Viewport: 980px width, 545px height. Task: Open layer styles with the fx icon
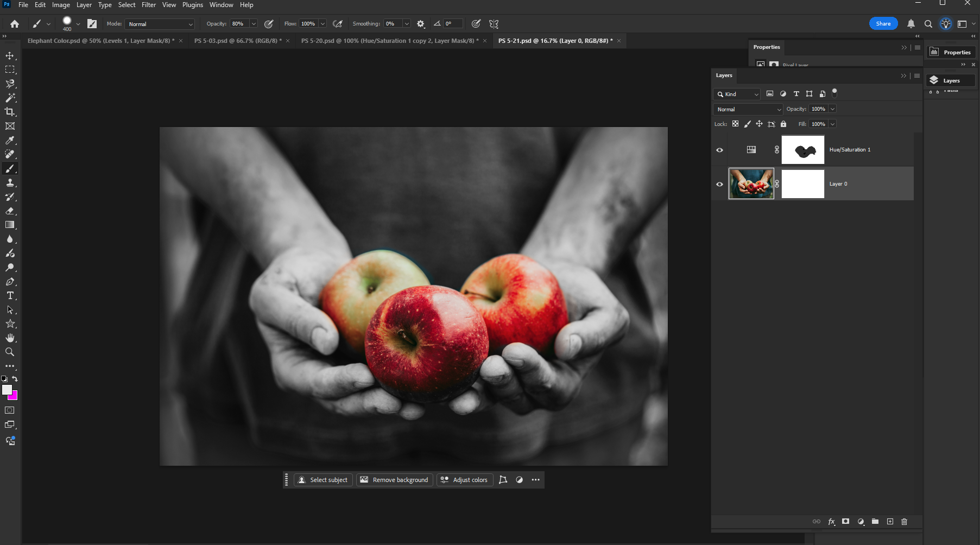tap(831, 522)
